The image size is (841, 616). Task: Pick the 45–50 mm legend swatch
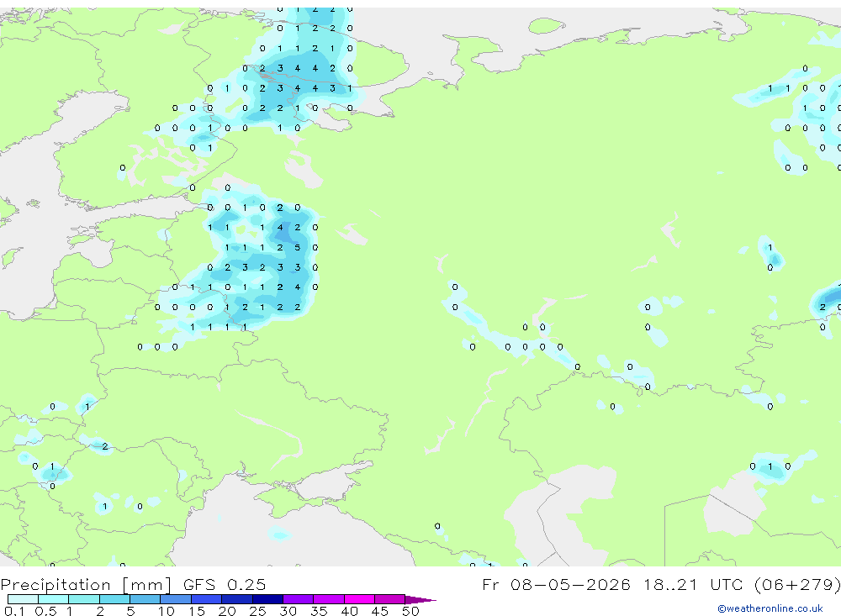390,599
